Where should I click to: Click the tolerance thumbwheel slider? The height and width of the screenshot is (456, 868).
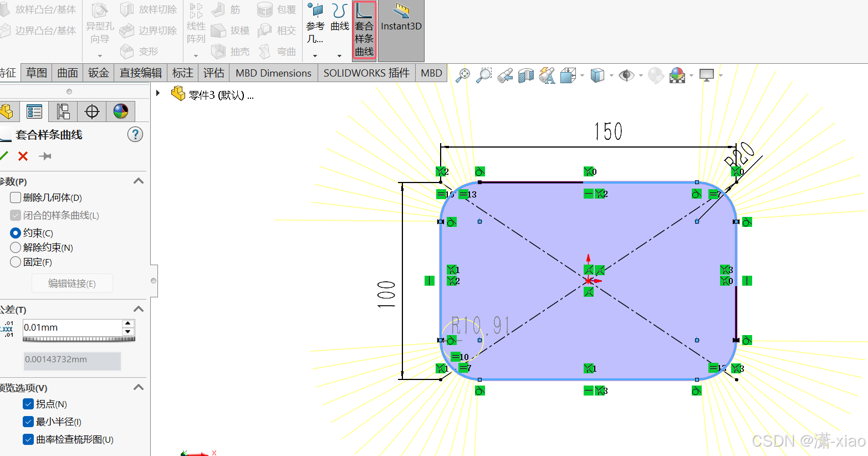79,338
